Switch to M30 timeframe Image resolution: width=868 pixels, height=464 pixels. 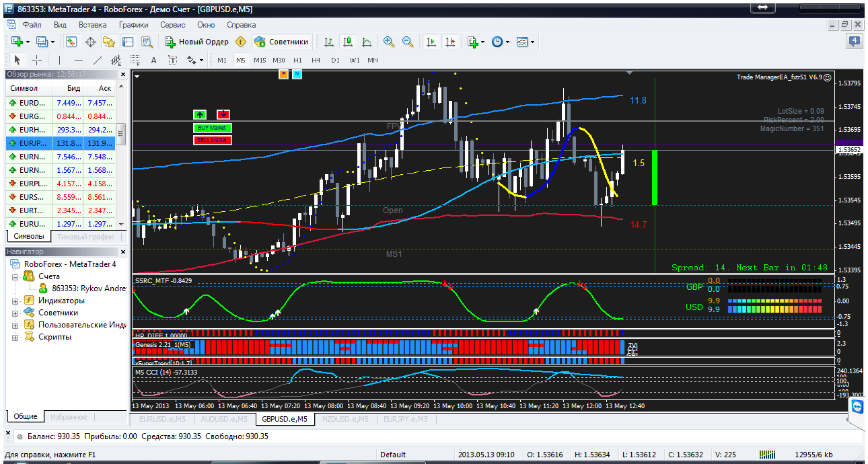279,60
